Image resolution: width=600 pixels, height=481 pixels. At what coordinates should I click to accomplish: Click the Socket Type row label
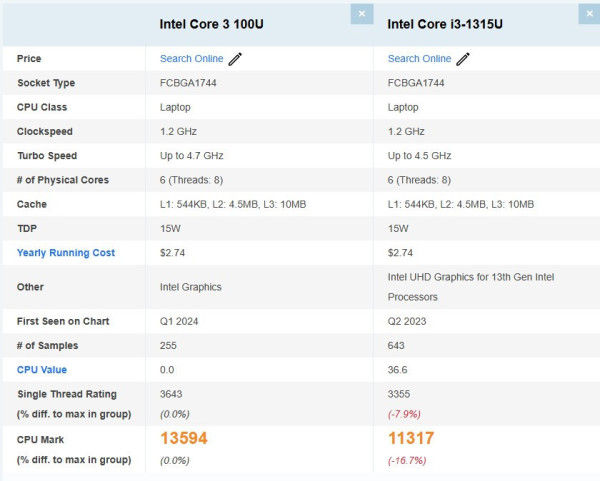[46, 83]
